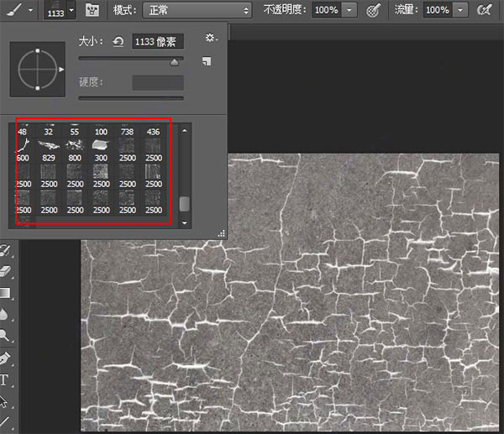Activate the Pen tool
Screen dimensions: 504x434
click(x=5, y=358)
